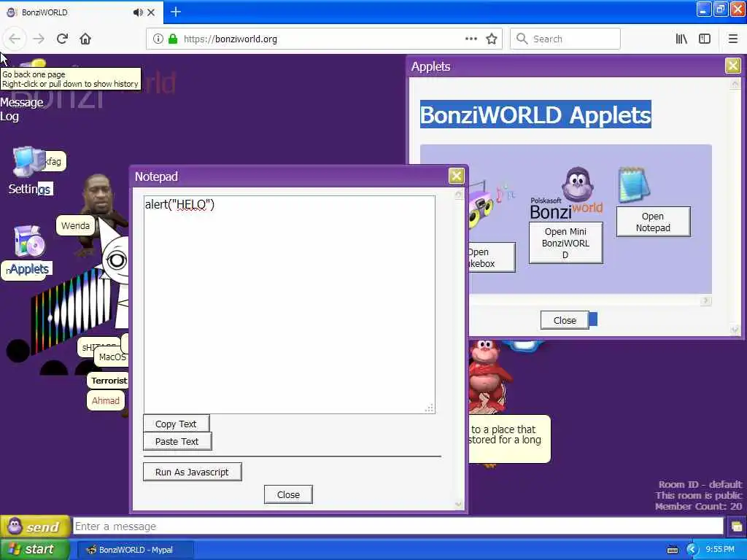Click Open Mini BonziWORLD button
The image size is (747, 560).
(565, 243)
